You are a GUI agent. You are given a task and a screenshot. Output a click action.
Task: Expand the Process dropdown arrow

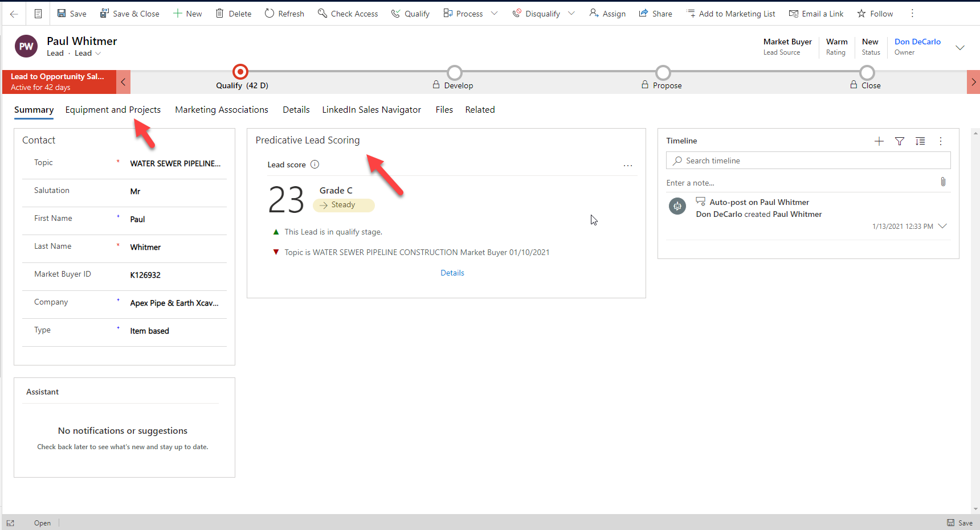494,14
